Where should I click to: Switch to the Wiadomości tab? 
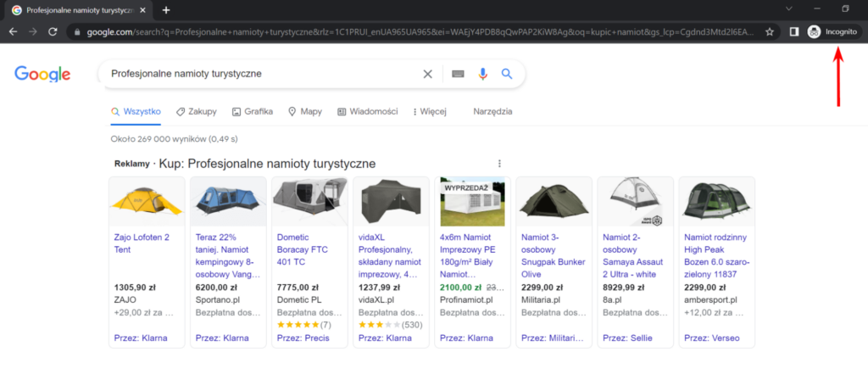click(368, 111)
